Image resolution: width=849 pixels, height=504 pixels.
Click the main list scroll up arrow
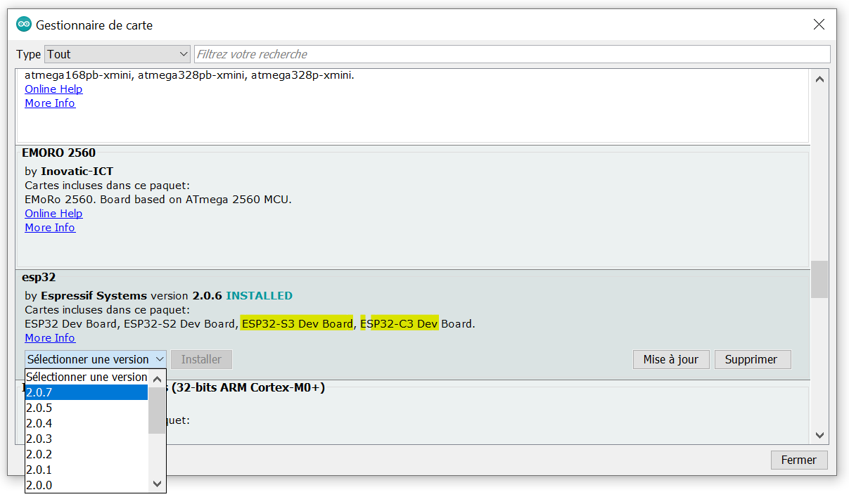point(819,79)
